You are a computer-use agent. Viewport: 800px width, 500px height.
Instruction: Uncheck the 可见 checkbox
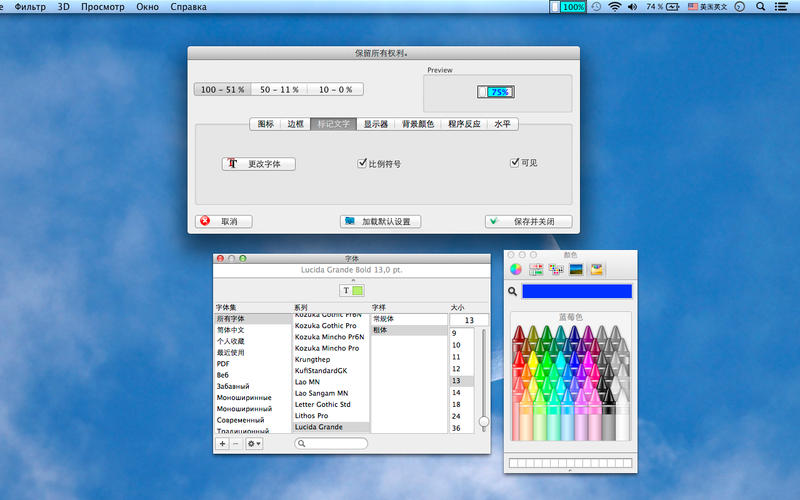514,162
